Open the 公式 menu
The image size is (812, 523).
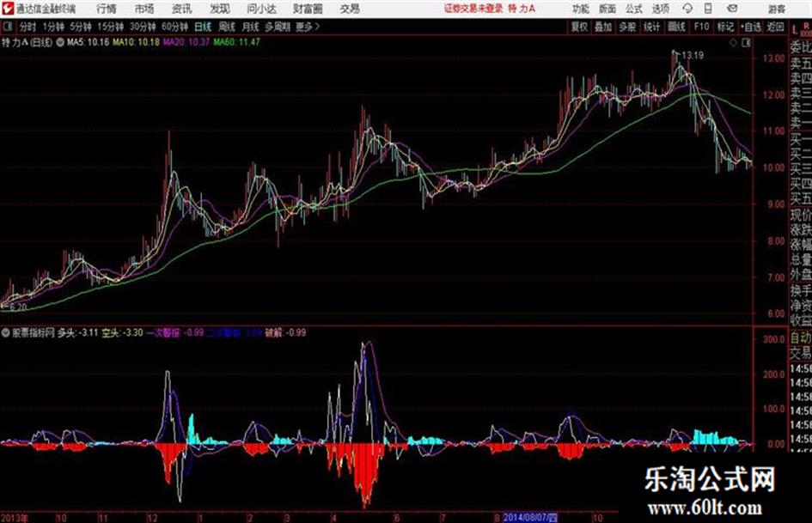point(633,9)
